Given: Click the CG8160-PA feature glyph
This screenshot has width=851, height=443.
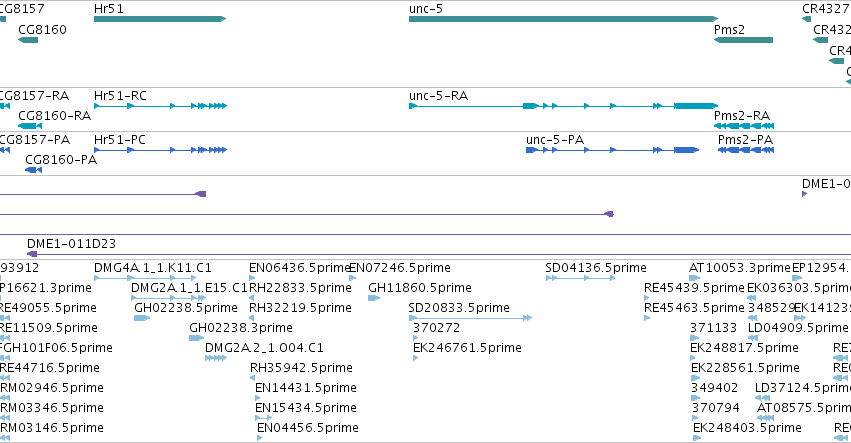Looking at the screenshot, I should pyautogui.click(x=33, y=170).
